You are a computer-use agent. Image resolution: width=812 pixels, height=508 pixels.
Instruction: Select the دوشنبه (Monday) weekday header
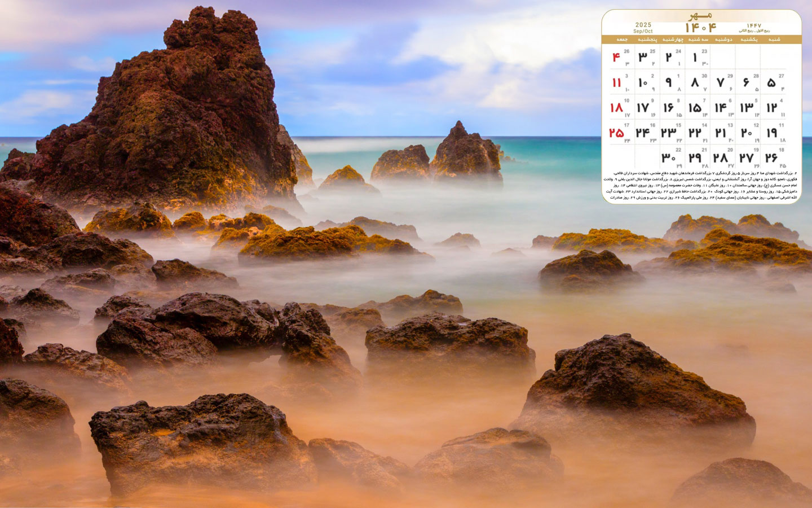(723, 40)
